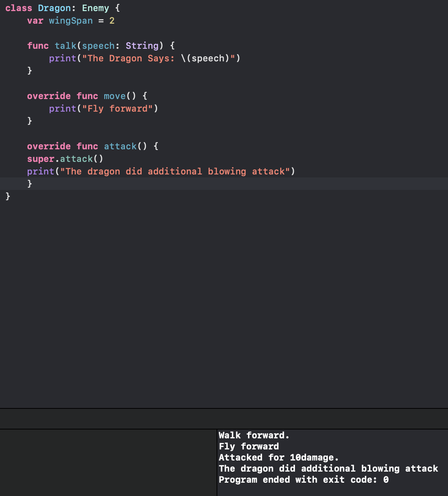Click the class keyword on the first line
Image resolution: width=448 pixels, height=496 pixels.
[x=19, y=8]
